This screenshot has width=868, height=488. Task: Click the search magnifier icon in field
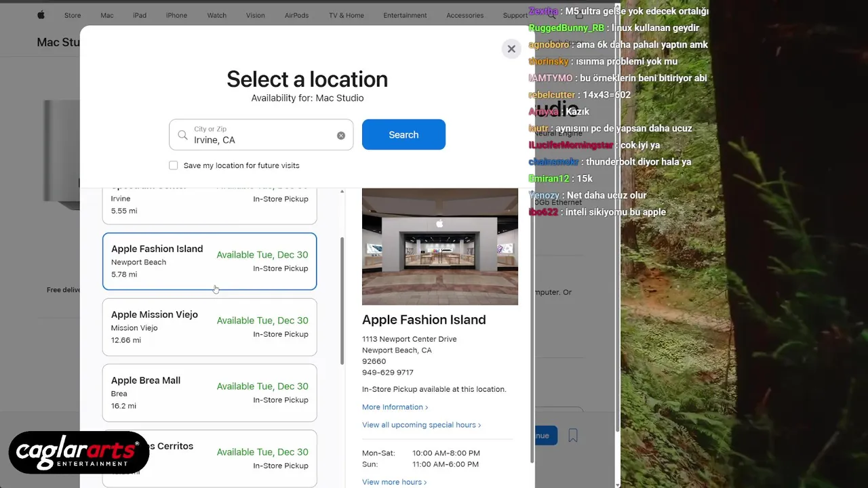[182, 135]
